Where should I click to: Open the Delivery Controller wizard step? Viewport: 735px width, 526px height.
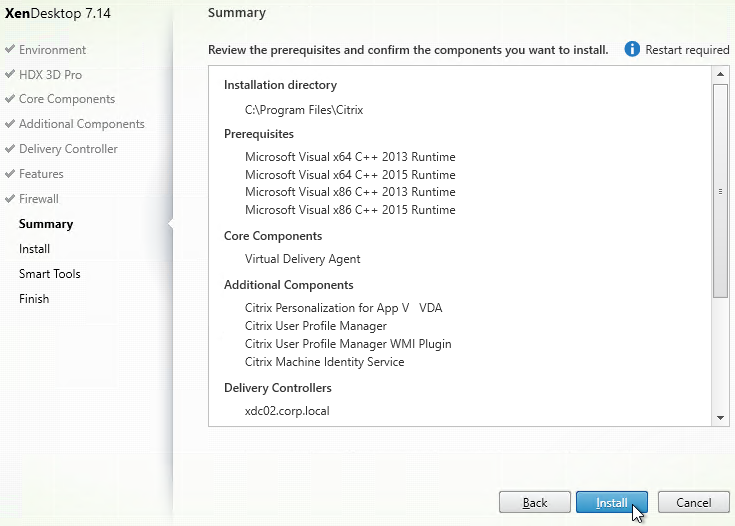(68, 149)
